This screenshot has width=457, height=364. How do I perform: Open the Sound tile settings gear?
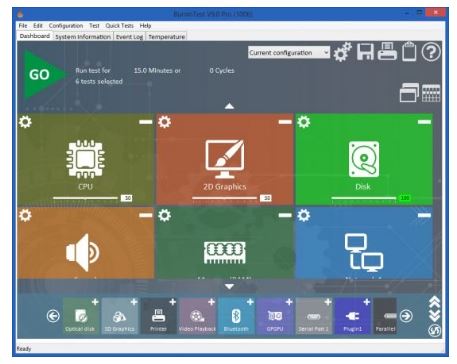25,215
